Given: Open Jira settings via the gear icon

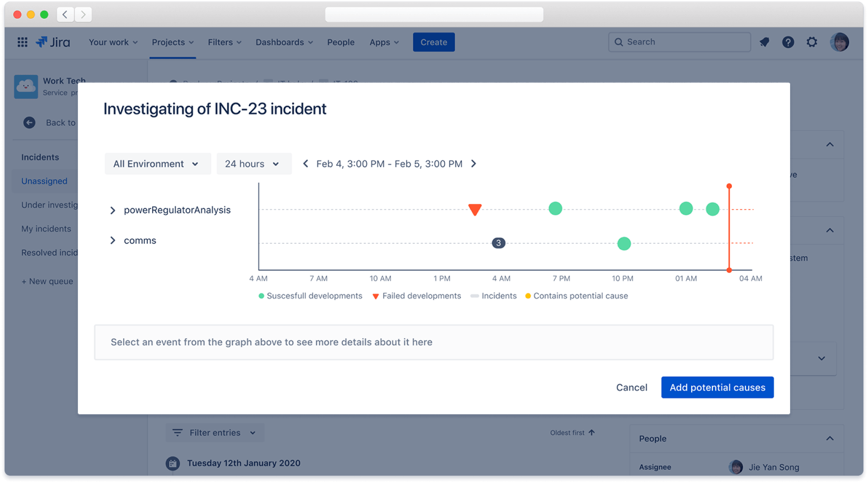Looking at the screenshot, I should (x=812, y=42).
